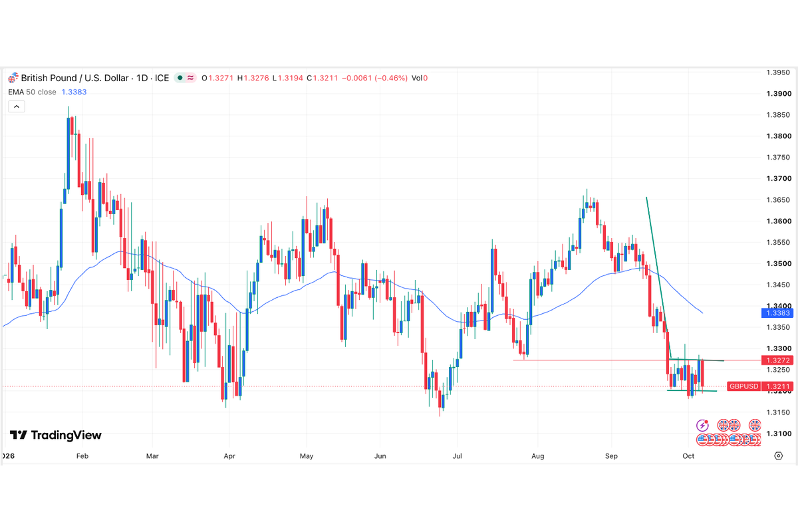Click the EMA 50 close legend
798x532 pixels.
32,92
